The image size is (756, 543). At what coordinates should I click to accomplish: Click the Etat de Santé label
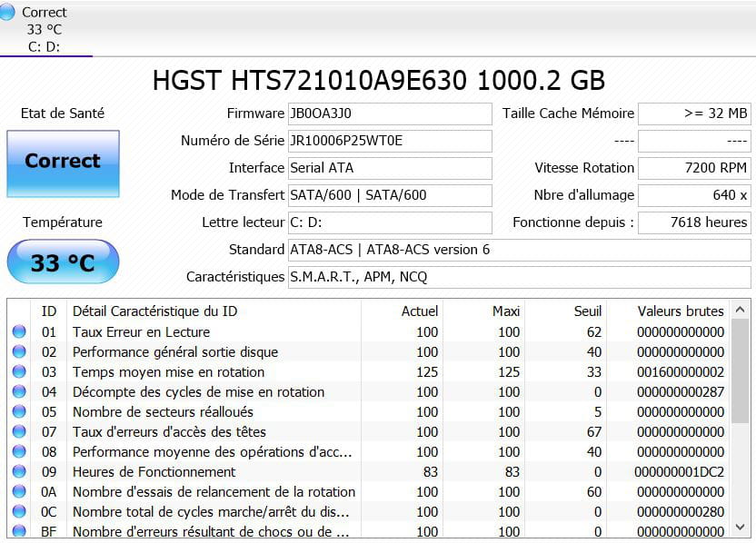(63, 114)
